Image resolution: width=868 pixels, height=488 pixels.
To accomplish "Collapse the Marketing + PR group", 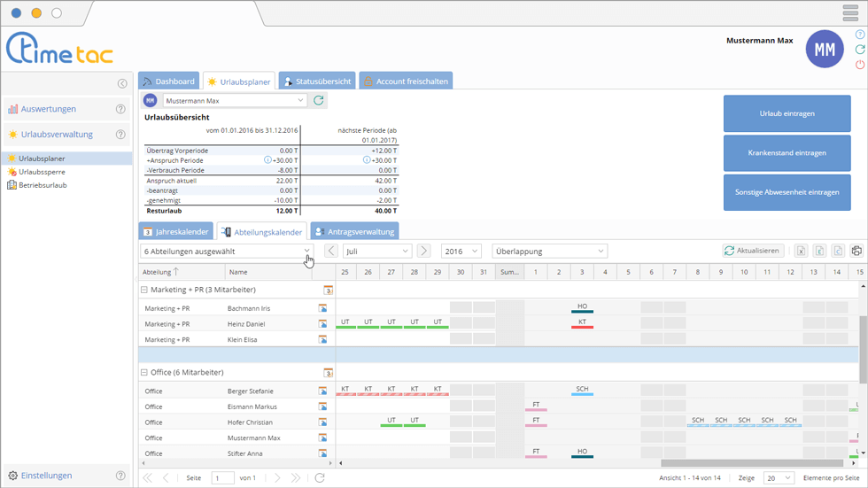I will (x=144, y=290).
